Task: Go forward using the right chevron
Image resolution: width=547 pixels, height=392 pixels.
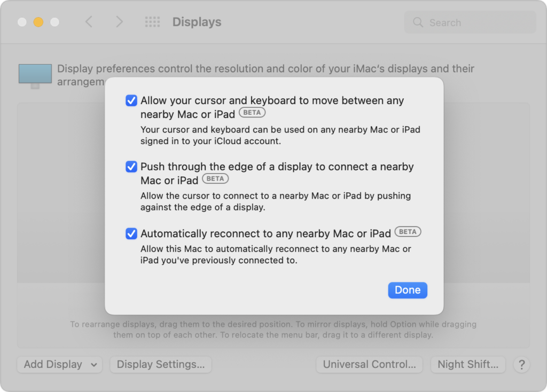Action: (119, 22)
